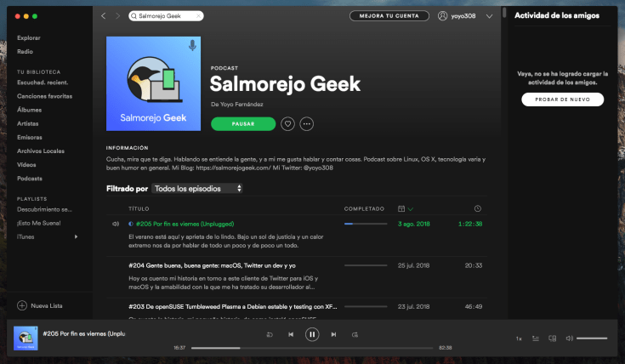
Task: Follow the podcast with the heart icon
Action: [287, 124]
